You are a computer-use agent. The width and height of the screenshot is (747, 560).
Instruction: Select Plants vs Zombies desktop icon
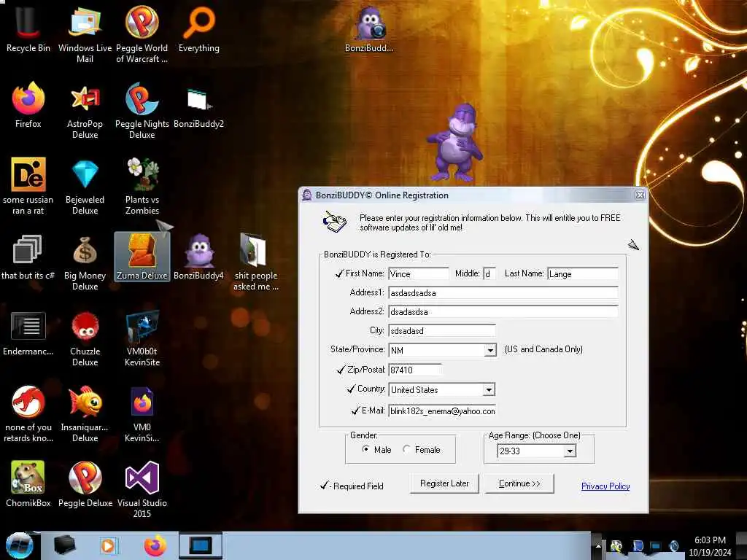coord(142,186)
